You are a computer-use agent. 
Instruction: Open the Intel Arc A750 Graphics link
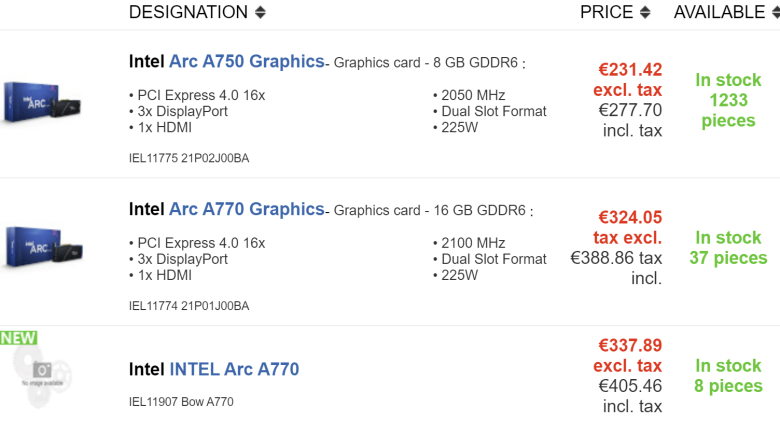point(227,62)
